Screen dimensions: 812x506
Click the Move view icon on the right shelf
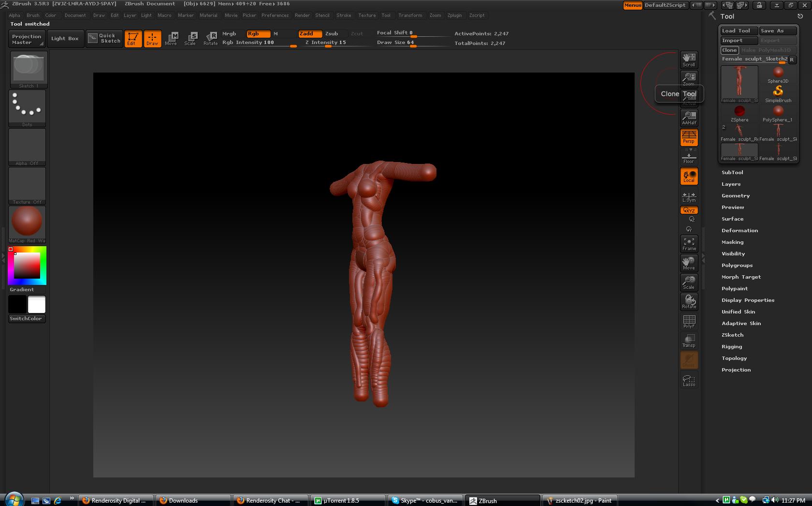coord(689,263)
